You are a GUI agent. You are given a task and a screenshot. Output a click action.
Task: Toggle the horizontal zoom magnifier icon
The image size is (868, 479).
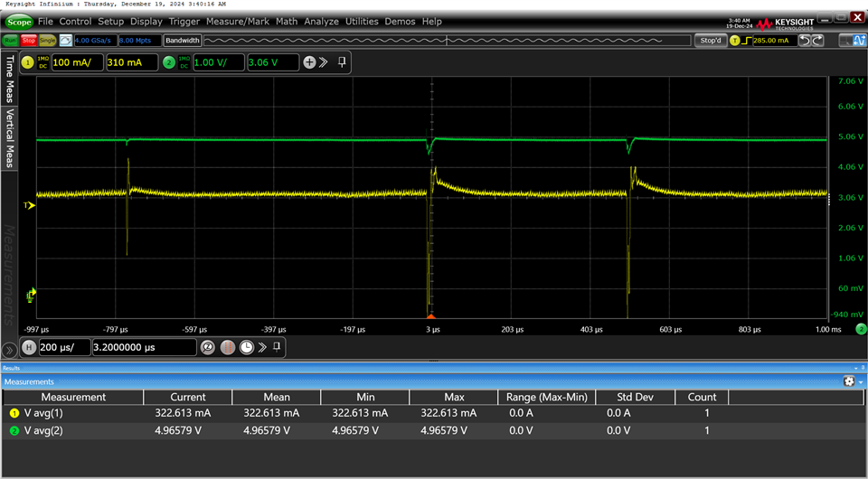pos(208,347)
